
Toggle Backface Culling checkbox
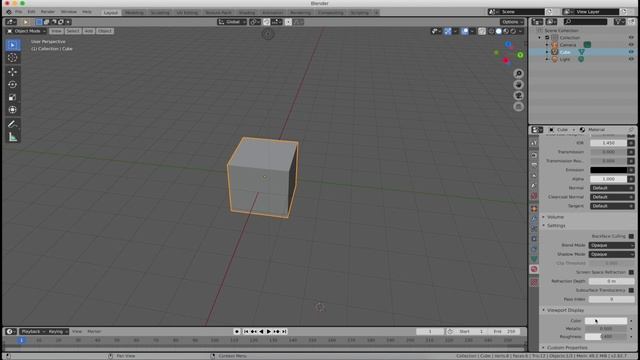631,236
